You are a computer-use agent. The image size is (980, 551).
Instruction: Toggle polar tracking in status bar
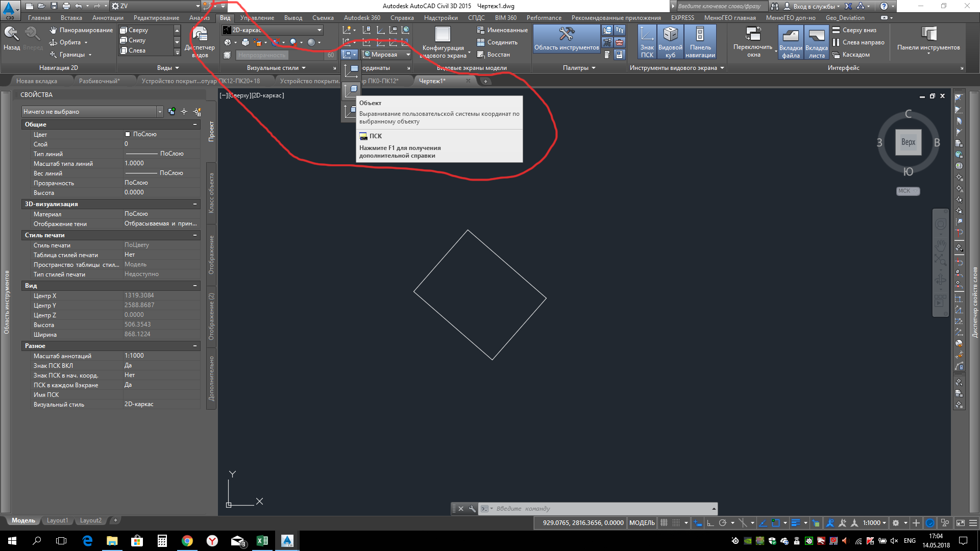(722, 523)
